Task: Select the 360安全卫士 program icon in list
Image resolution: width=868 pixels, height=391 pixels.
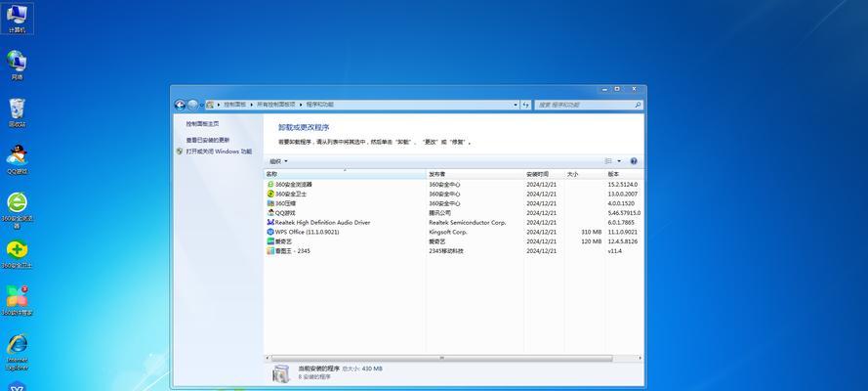Action: point(270,194)
